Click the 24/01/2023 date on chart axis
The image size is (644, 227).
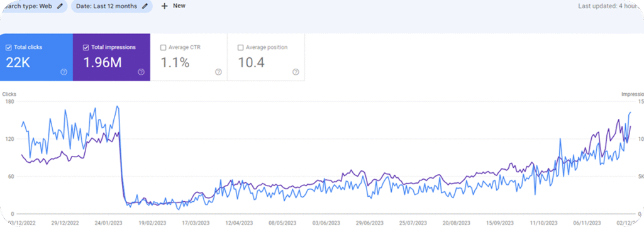109,223
